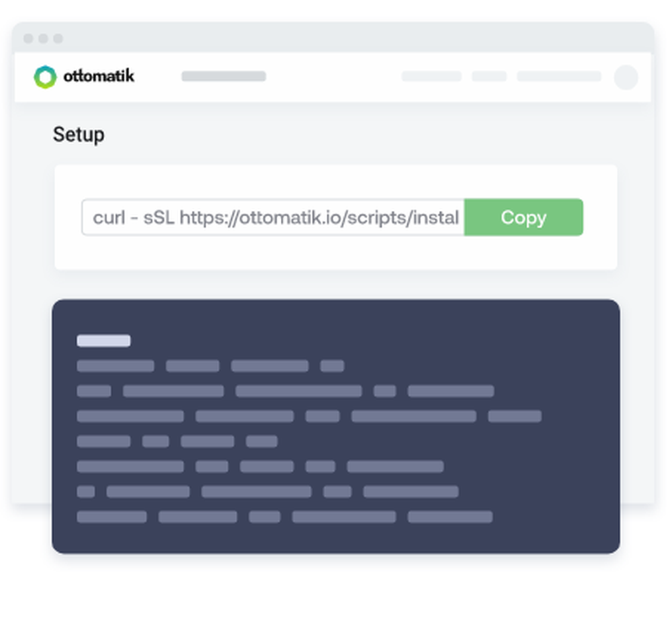Select the short middle header nav placeholder
The width and height of the screenshot is (672, 618).
tap(489, 76)
